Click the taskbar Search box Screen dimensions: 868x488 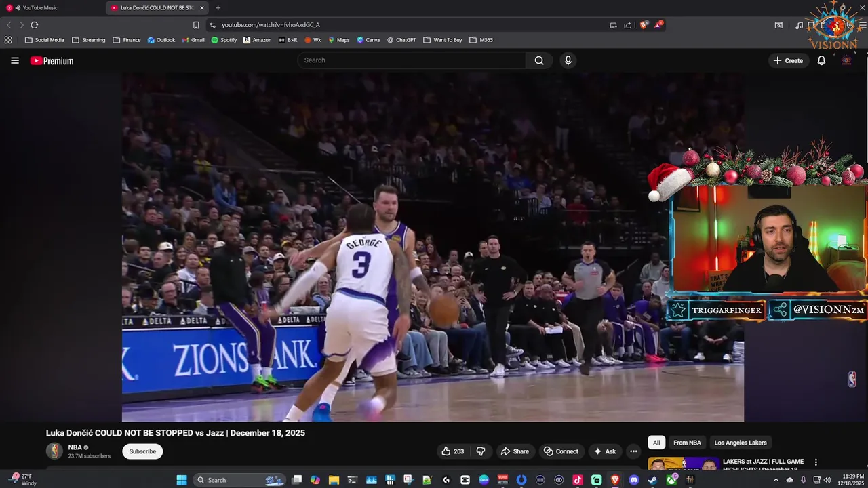click(x=239, y=480)
